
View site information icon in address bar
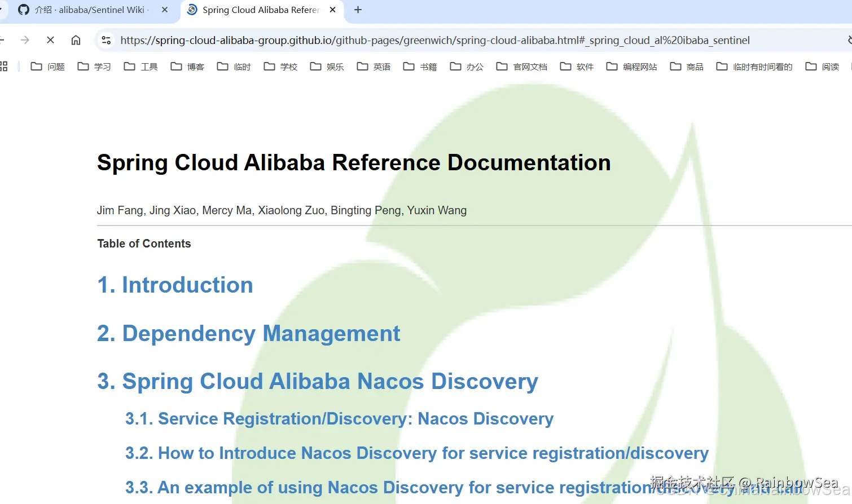pos(106,40)
